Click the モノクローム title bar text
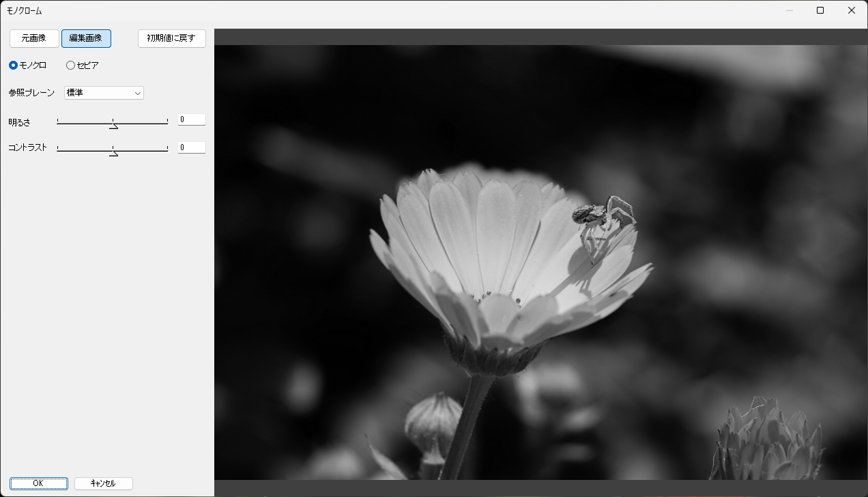This screenshot has width=868, height=497. tap(25, 11)
